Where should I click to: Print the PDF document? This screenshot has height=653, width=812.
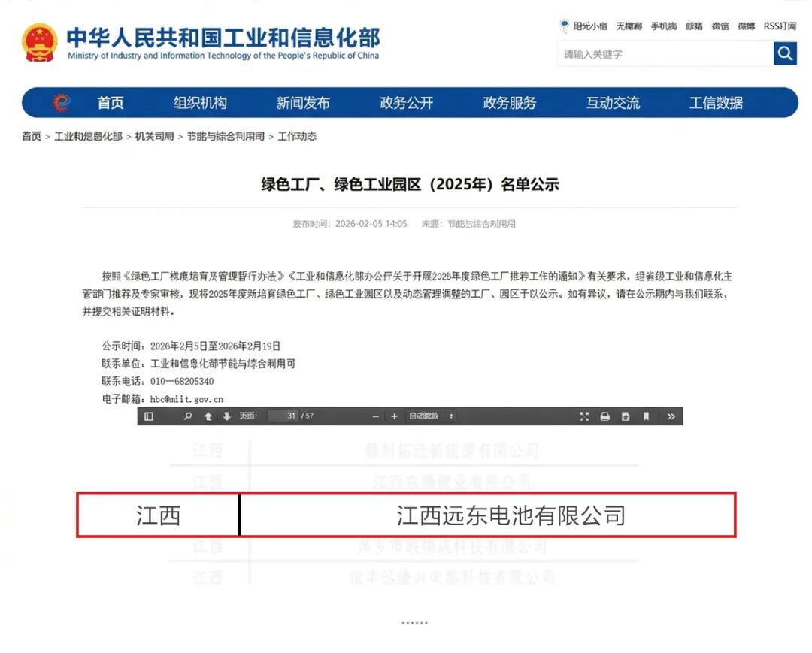[x=604, y=416]
